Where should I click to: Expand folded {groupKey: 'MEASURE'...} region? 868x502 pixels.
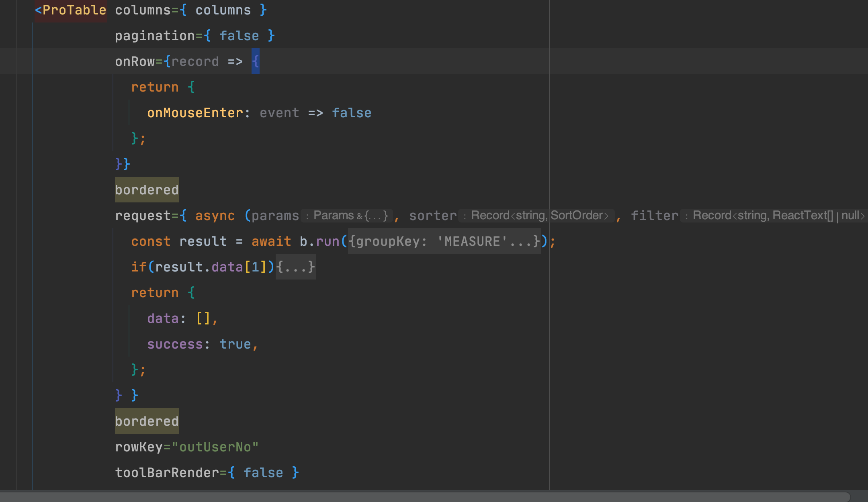point(444,241)
